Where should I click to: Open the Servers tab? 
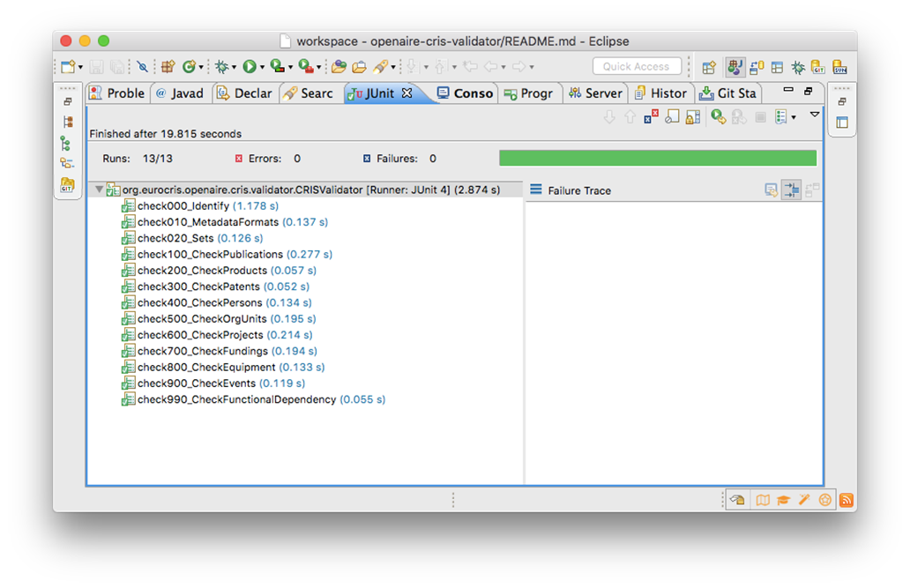(595, 93)
